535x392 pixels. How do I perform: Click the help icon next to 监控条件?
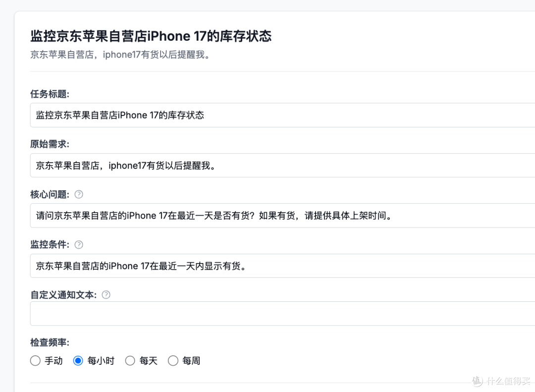[79, 244]
